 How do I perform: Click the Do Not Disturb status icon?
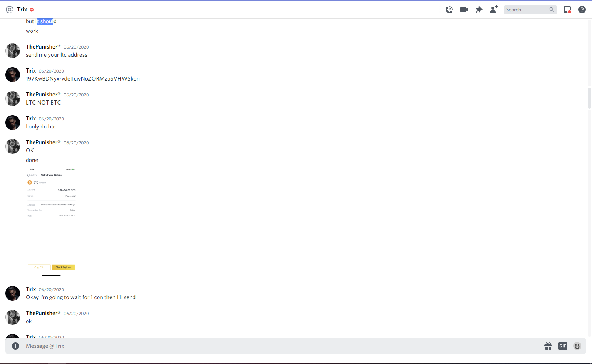[32, 10]
